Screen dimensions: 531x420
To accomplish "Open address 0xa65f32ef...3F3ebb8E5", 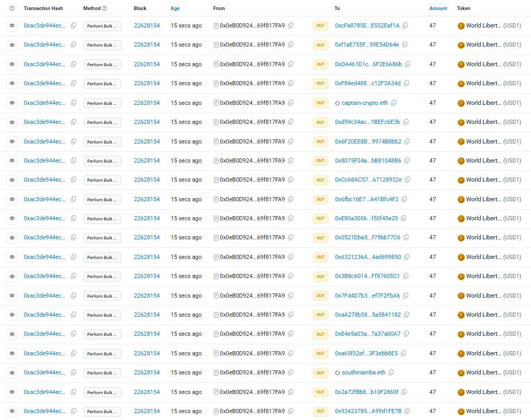I will pos(366,353).
